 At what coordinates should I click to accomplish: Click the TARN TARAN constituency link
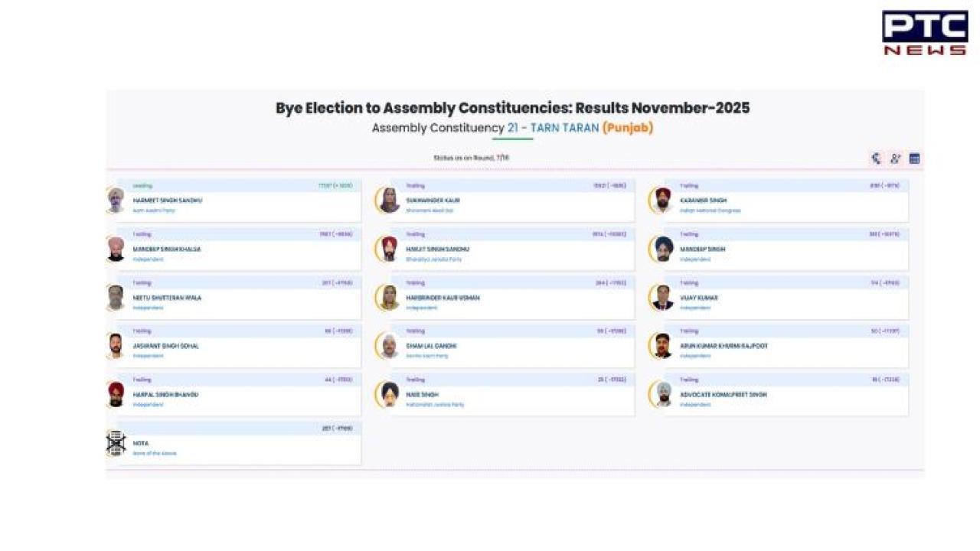(x=553, y=128)
